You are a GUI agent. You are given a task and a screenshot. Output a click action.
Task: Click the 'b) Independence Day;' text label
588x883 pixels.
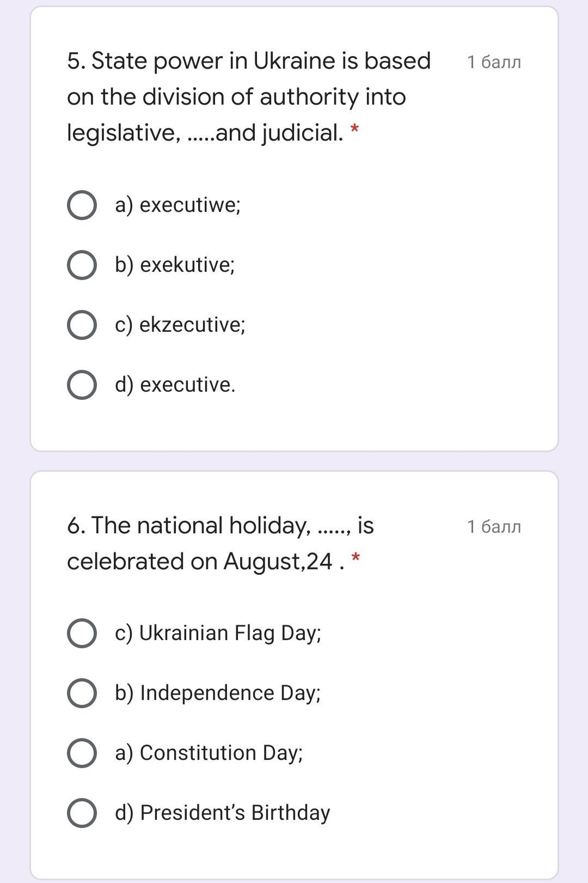click(218, 693)
